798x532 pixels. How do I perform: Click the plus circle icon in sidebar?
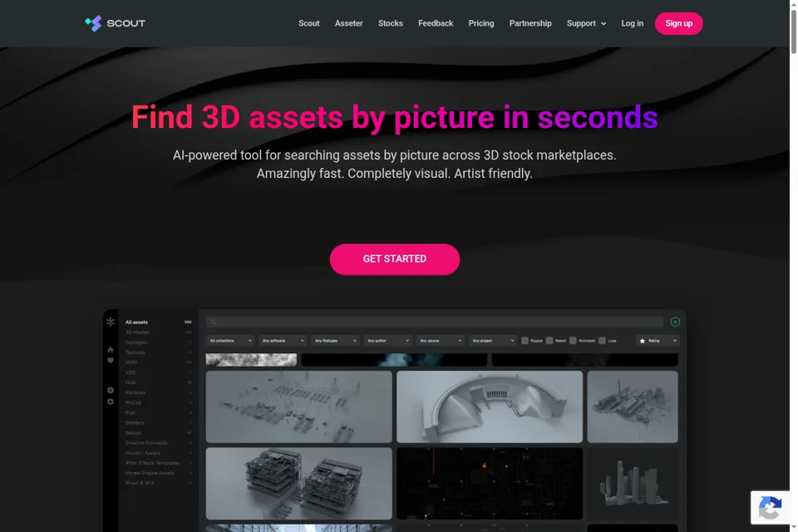point(111,391)
